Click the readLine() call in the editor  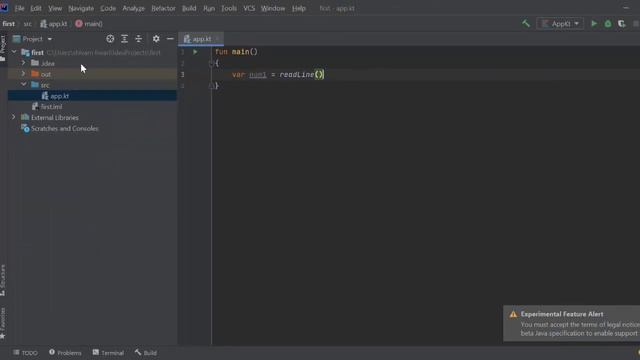pyautogui.click(x=301, y=74)
